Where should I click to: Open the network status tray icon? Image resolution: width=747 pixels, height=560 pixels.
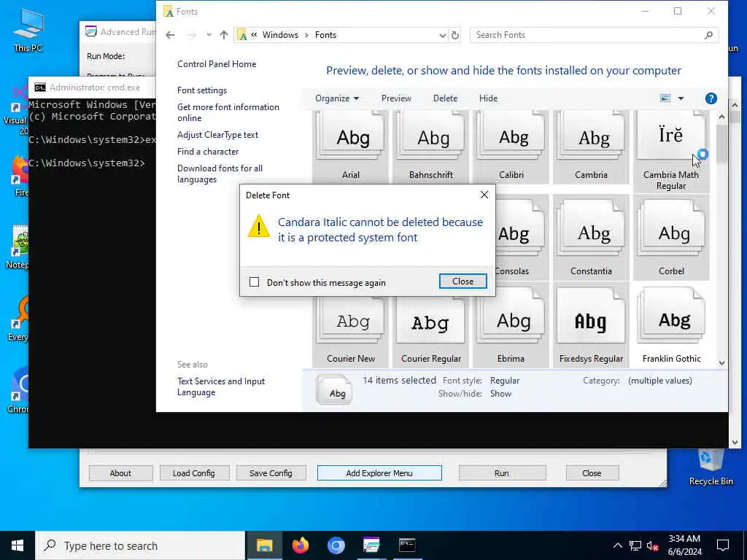(635, 545)
